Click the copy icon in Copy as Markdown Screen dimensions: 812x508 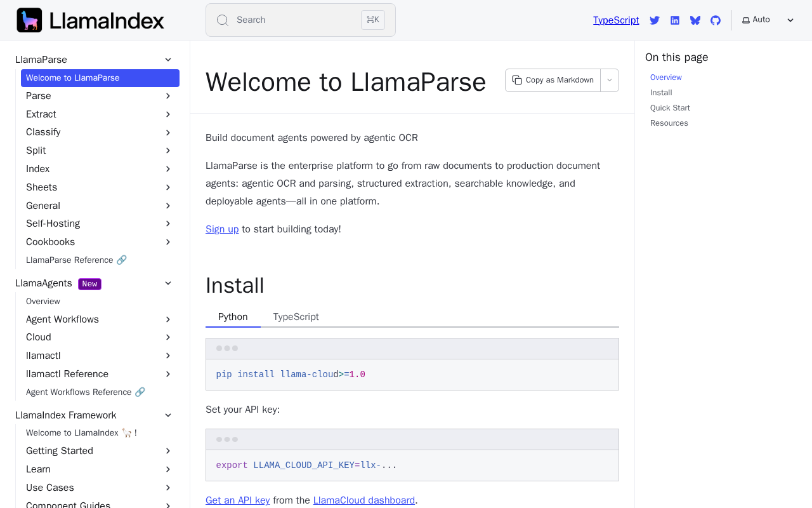pyautogui.click(x=517, y=80)
